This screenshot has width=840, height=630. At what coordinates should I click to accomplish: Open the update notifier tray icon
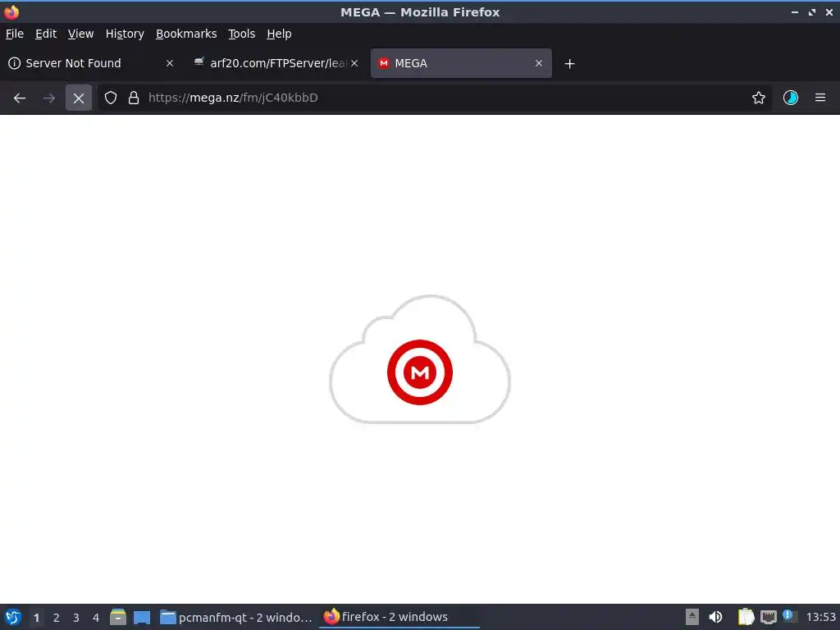tap(789, 616)
